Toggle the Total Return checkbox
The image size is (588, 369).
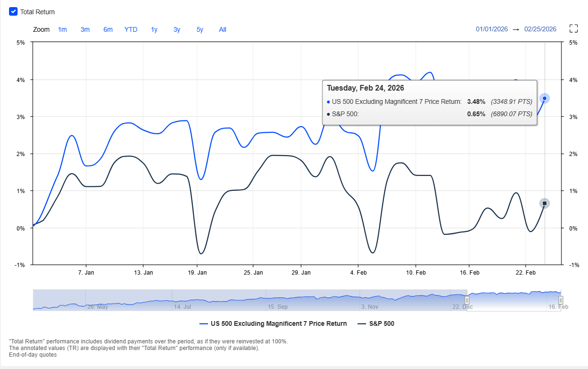click(x=13, y=12)
